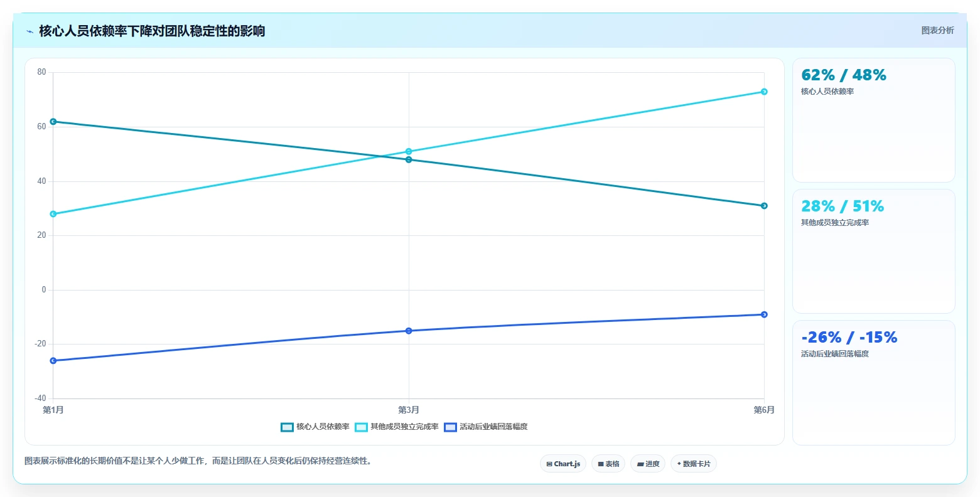This screenshot has height=497, width=980.
Task: Click the 核心人员依赖率 data point at 第6月
Action: point(764,206)
